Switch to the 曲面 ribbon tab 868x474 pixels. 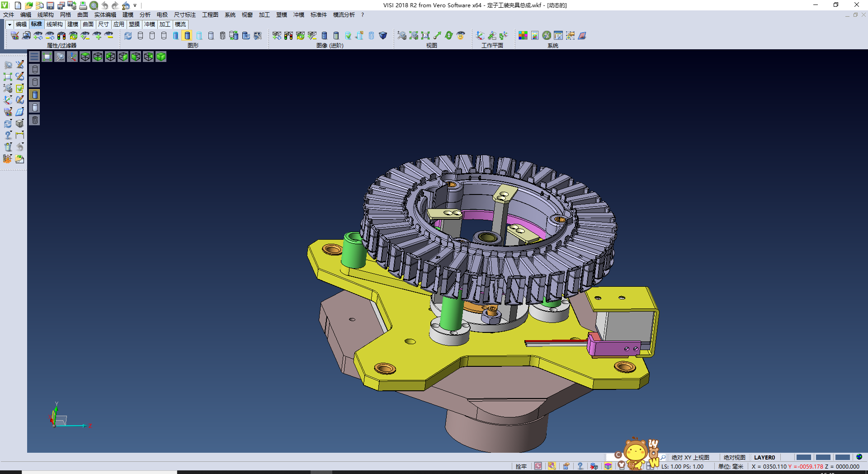click(88, 24)
